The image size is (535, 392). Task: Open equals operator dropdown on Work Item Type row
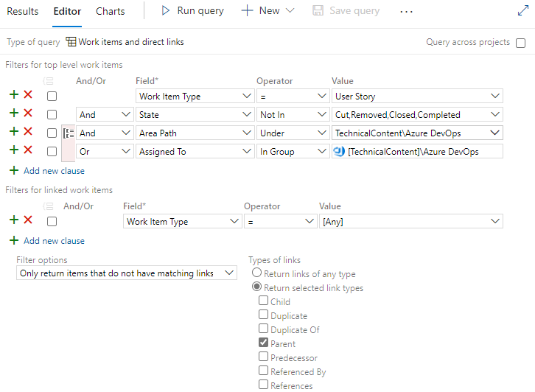pos(293,97)
